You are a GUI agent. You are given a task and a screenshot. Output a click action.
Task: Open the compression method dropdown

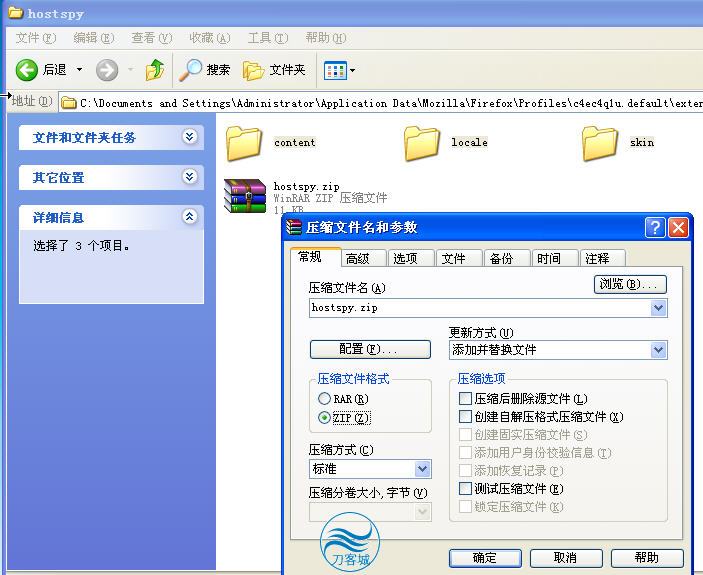[x=422, y=469]
